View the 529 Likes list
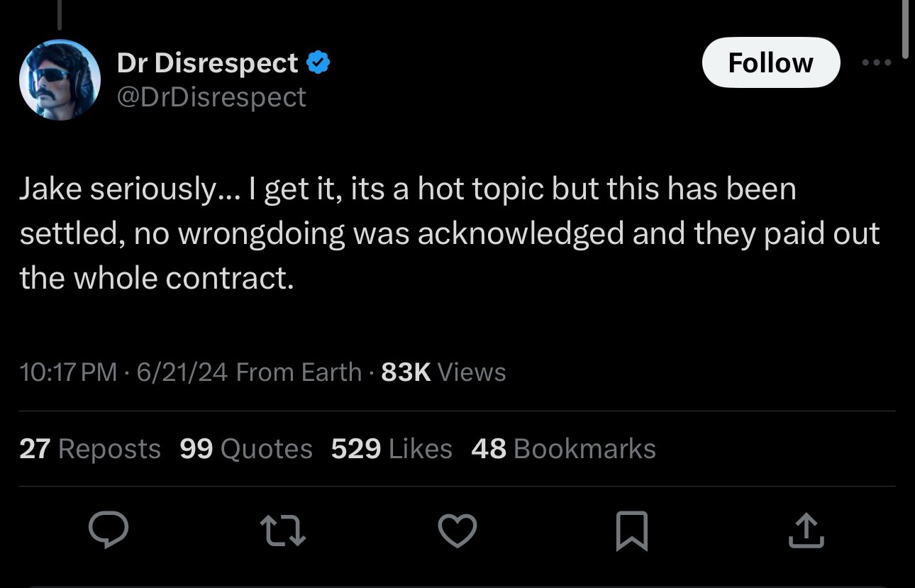The width and height of the screenshot is (915, 588). tap(392, 448)
